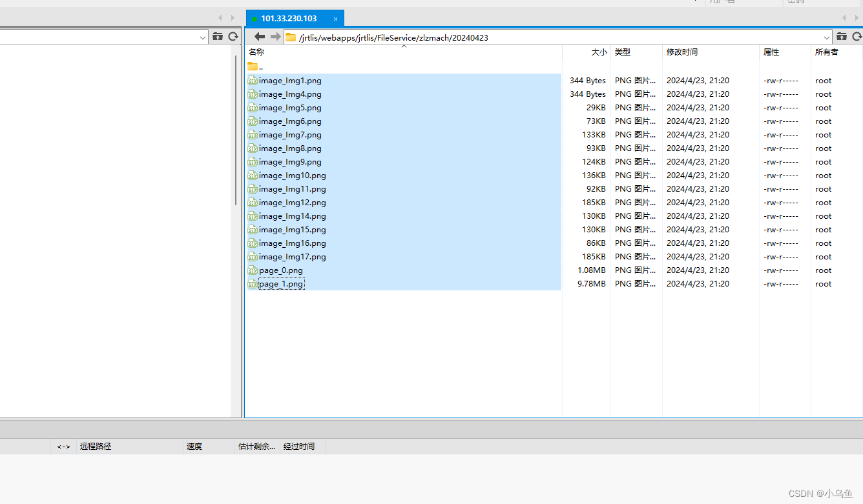
Task: Click the PNG icon of image_Img7.png
Action: (x=253, y=135)
